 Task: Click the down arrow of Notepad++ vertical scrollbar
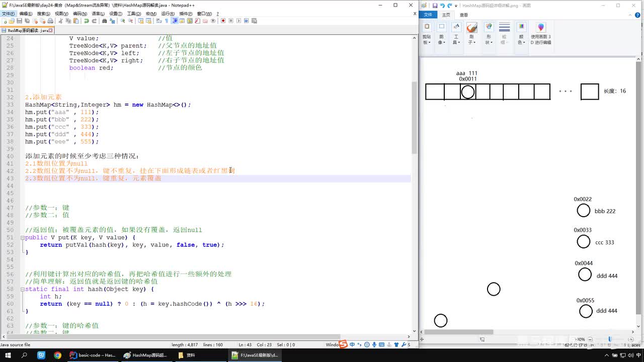(x=414, y=332)
